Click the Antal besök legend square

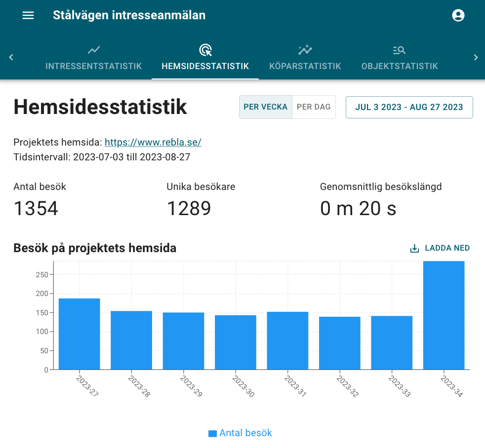pyautogui.click(x=211, y=433)
